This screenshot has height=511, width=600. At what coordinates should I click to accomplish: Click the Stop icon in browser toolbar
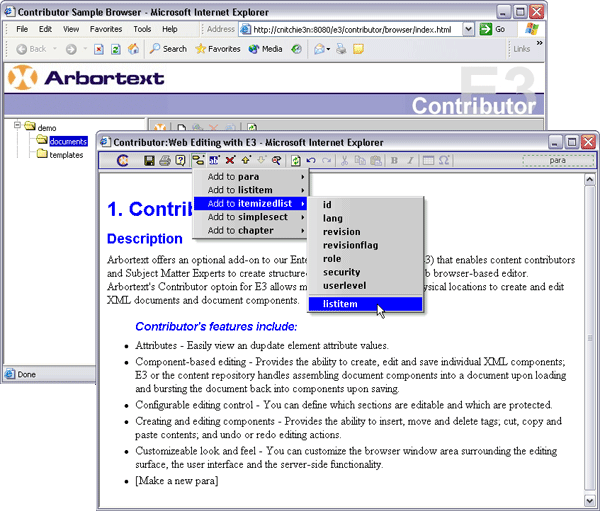[99, 49]
